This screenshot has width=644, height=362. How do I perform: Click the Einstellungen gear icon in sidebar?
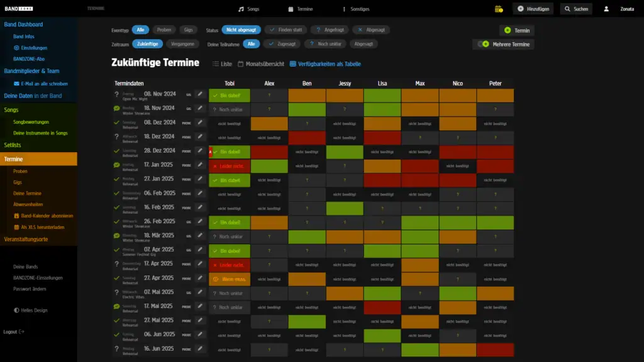17,48
